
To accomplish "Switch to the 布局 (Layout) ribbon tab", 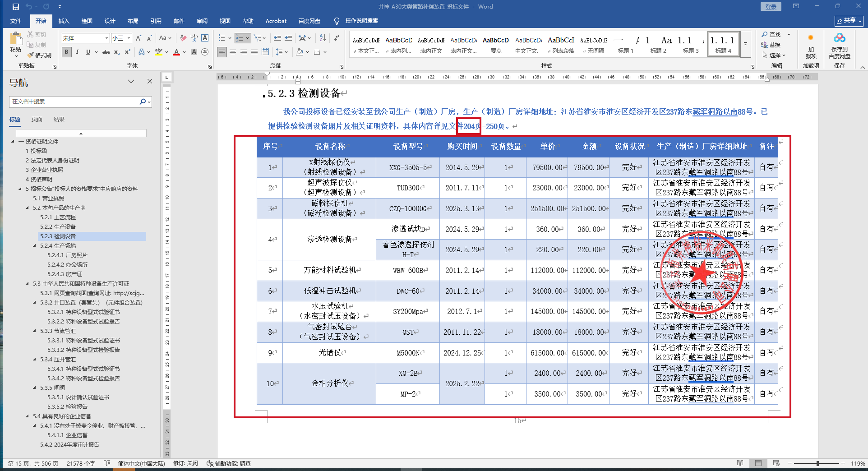I will (133, 21).
